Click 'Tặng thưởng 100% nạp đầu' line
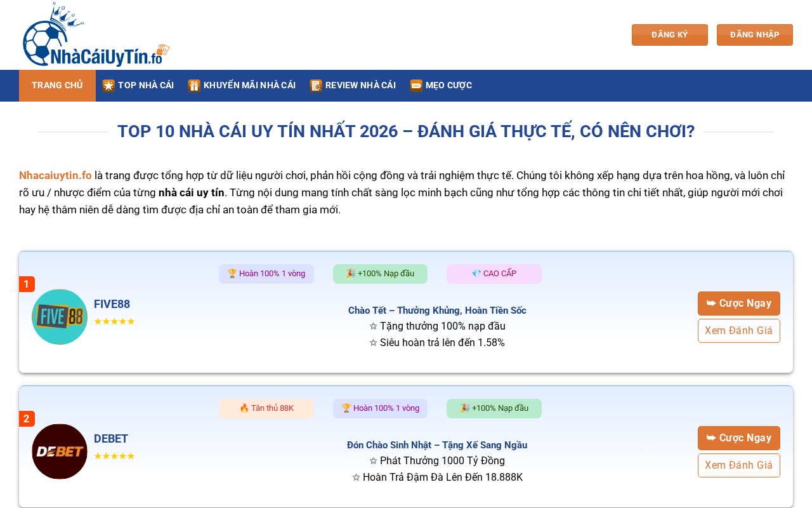The image size is (812, 508). coord(437,326)
